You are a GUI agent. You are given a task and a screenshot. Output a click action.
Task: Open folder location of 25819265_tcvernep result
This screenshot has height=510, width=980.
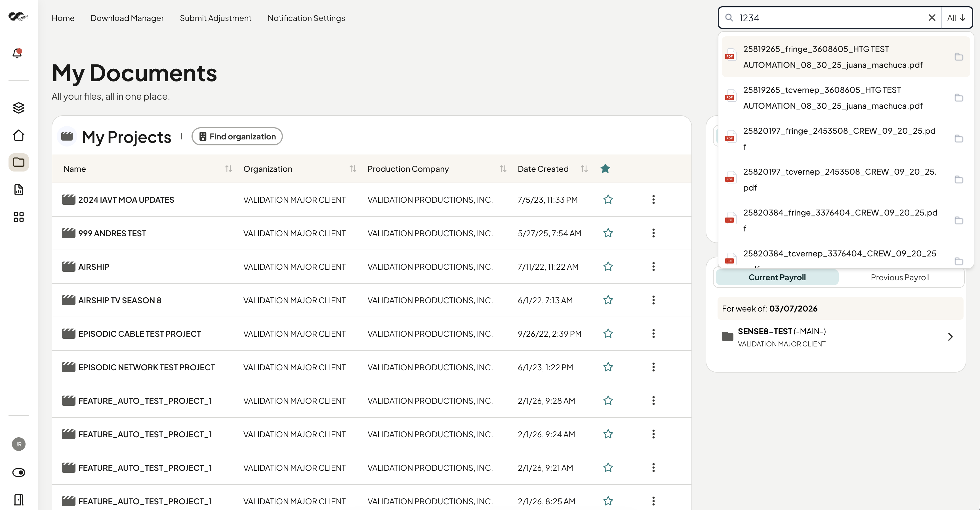(x=959, y=98)
